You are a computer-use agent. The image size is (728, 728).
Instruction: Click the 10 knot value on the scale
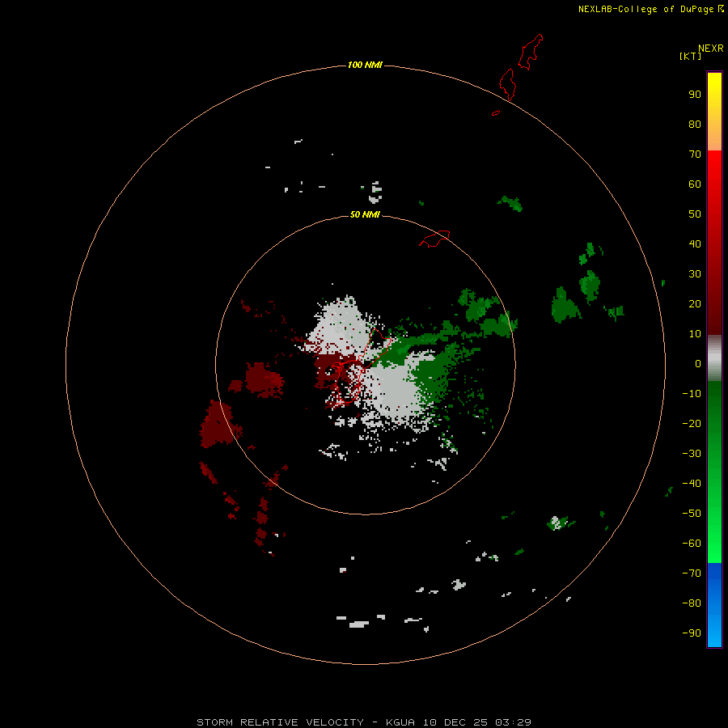click(x=695, y=334)
